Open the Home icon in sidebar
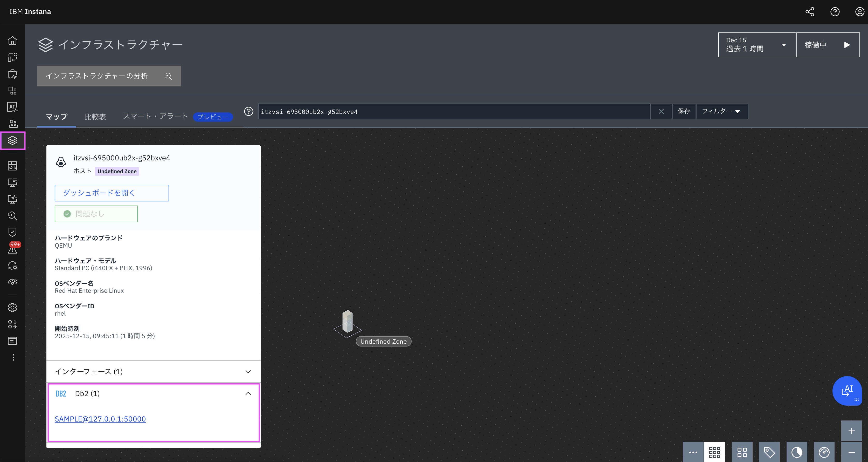 coord(12,40)
